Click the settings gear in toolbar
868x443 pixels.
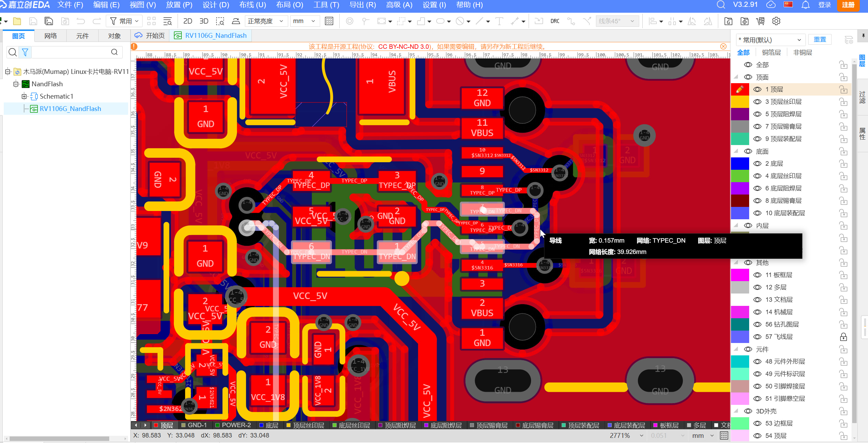pyautogui.click(x=776, y=21)
